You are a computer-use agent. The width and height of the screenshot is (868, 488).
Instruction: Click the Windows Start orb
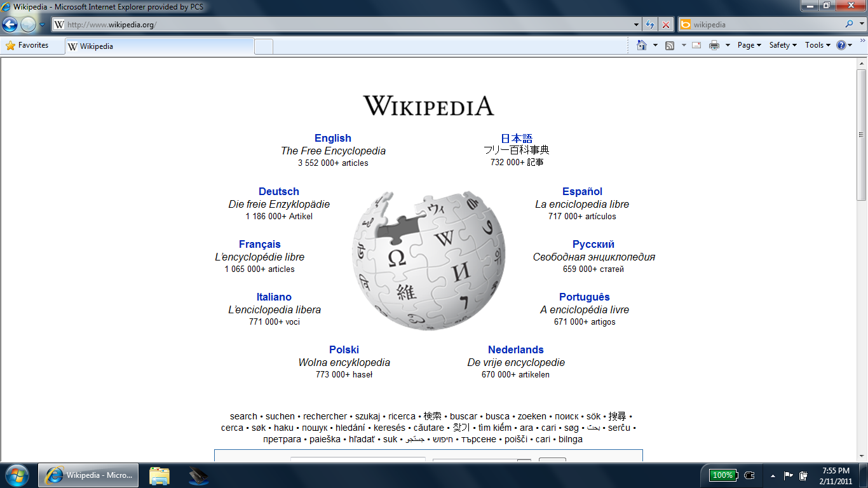pyautogui.click(x=17, y=475)
